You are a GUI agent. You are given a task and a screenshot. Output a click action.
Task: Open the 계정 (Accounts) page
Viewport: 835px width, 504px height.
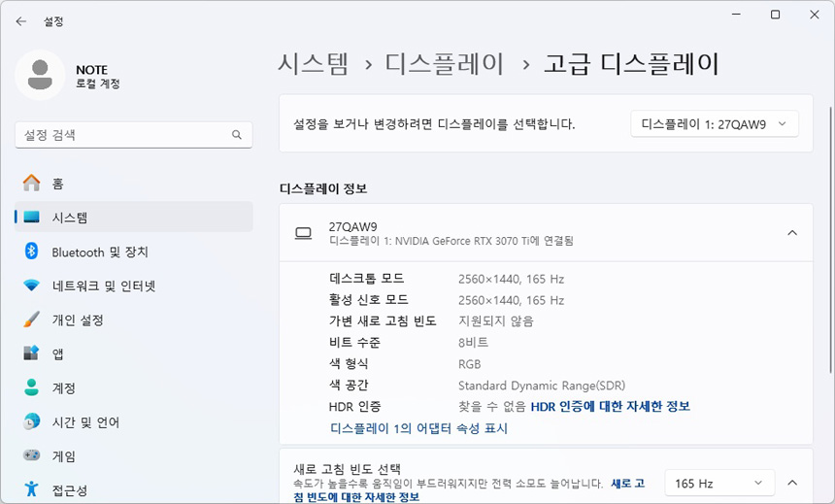click(64, 387)
